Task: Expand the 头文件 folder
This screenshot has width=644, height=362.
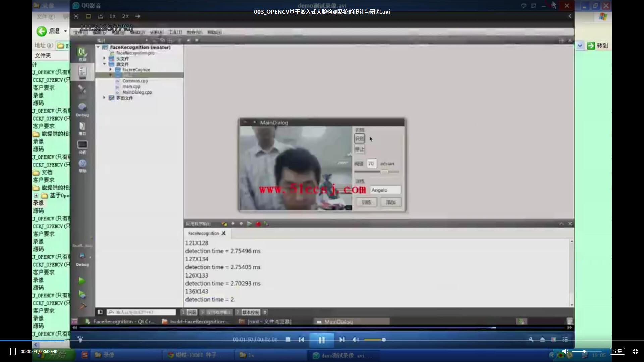Action: [104, 58]
